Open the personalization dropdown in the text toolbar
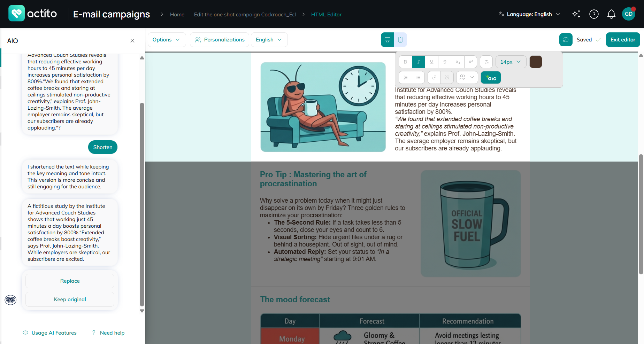The image size is (644, 344). [467, 77]
